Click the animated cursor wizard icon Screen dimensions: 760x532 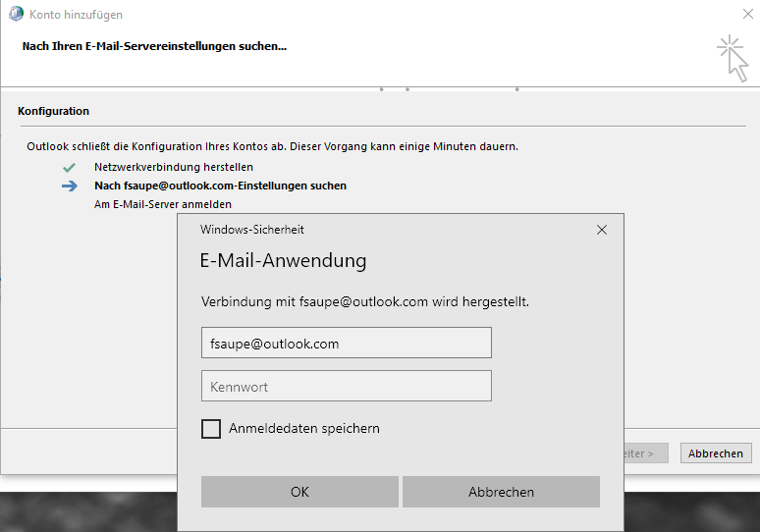click(733, 58)
